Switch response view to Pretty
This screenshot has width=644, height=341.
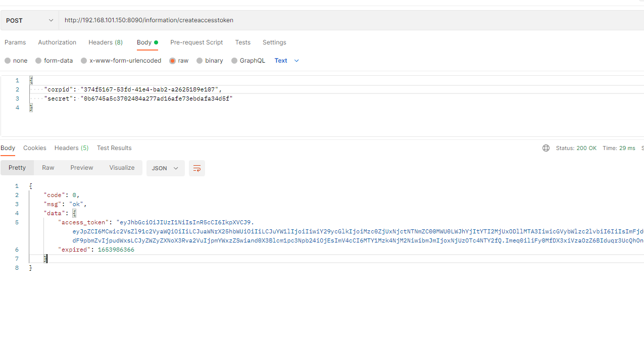(17, 168)
